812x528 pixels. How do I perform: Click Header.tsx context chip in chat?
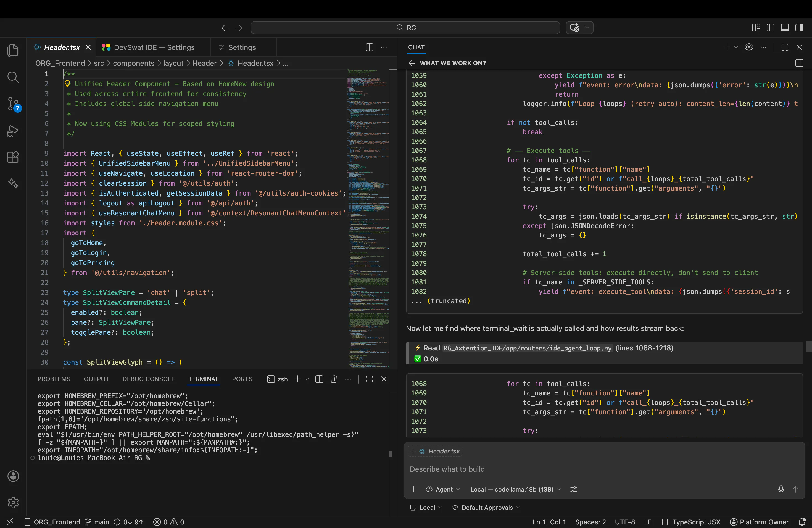pyautogui.click(x=435, y=451)
